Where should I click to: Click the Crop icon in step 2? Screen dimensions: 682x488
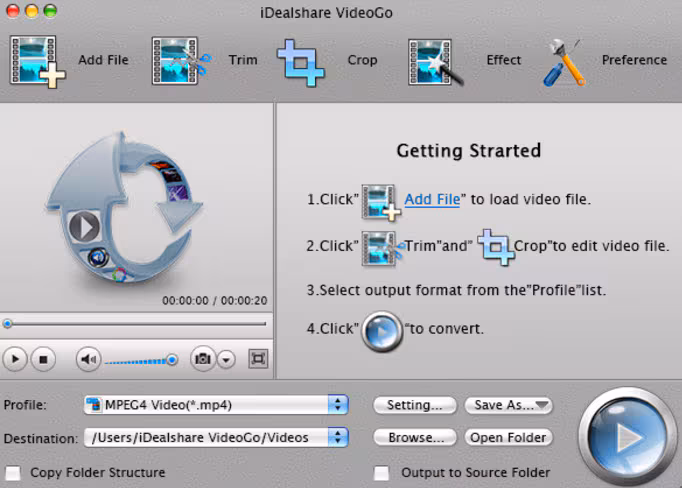point(496,247)
